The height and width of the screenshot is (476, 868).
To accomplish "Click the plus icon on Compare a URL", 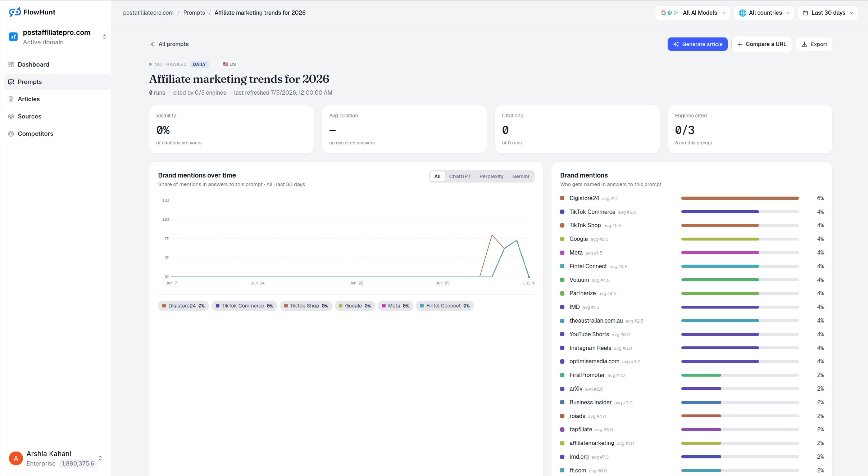I will point(740,44).
